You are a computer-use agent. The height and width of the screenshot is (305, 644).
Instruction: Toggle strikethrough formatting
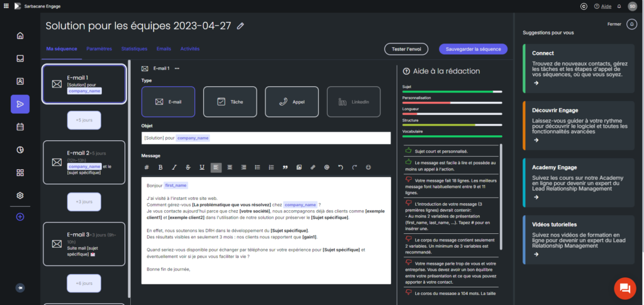click(188, 167)
